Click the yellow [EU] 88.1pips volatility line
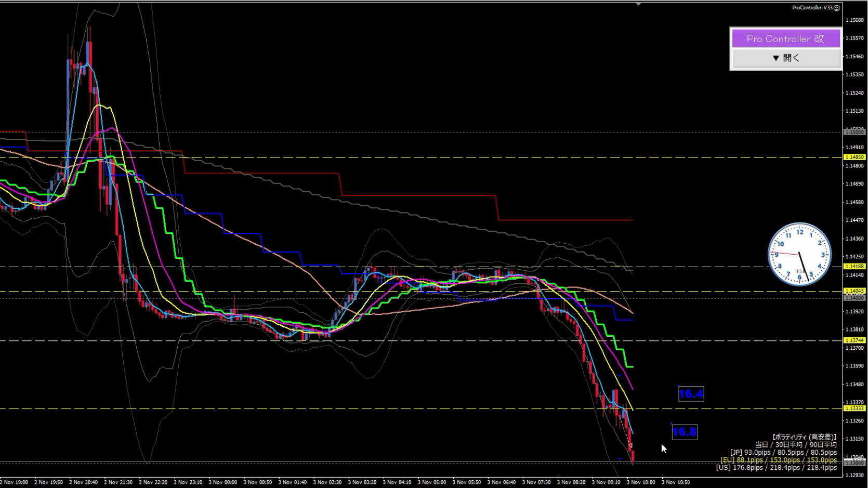The width and height of the screenshot is (868, 488). tap(779, 460)
